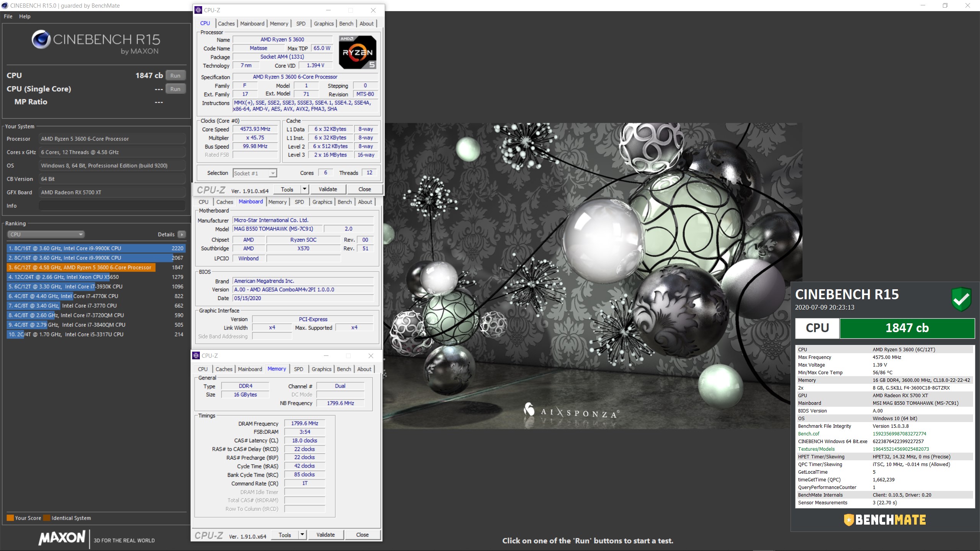Select Bench tab in bottom CPU-Z Memory window
The height and width of the screenshot is (551, 980).
click(x=344, y=369)
